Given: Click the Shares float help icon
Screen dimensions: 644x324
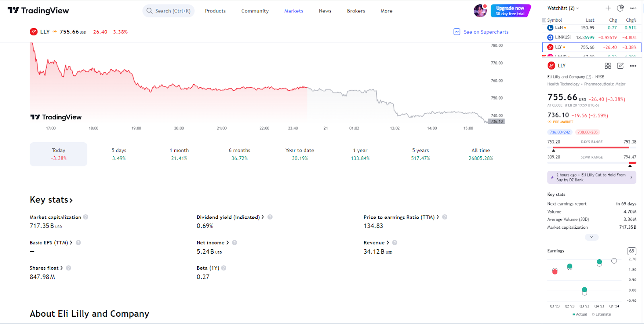Looking at the screenshot, I should (x=69, y=268).
